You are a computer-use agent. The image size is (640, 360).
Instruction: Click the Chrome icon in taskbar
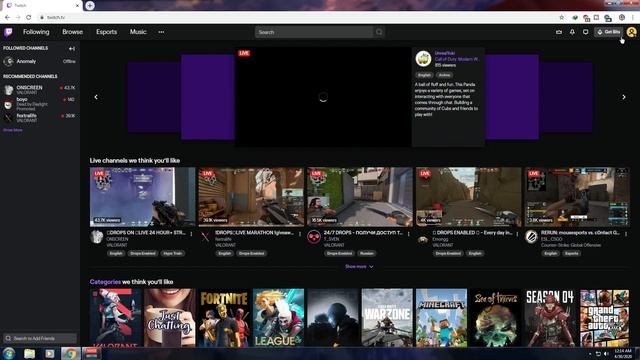pyautogui.click(x=70, y=353)
